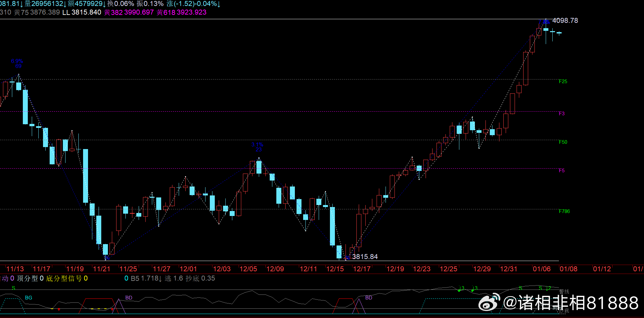644x318 pixels.
Task: Click the 3.1% peak annotation
Action: tap(257, 144)
